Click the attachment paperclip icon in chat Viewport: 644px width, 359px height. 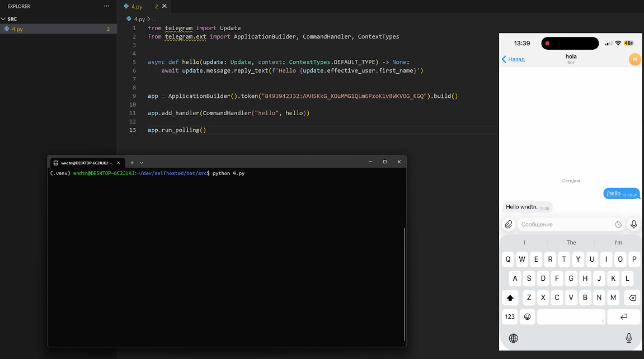509,224
